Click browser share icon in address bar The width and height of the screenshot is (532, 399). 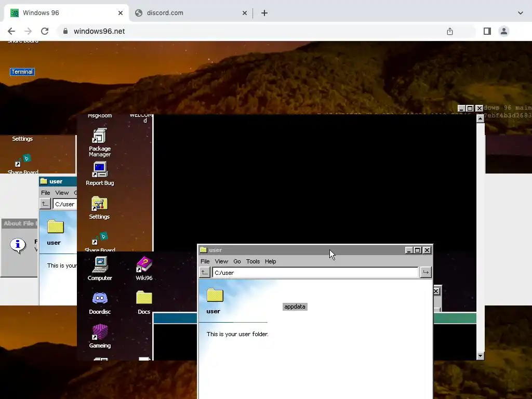(x=450, y=31)
